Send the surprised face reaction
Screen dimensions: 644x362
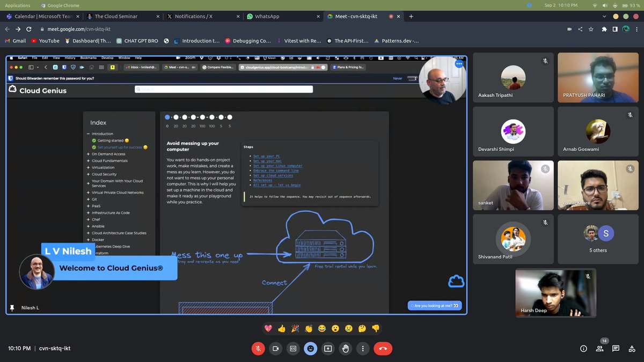click(x=335, y=328)
